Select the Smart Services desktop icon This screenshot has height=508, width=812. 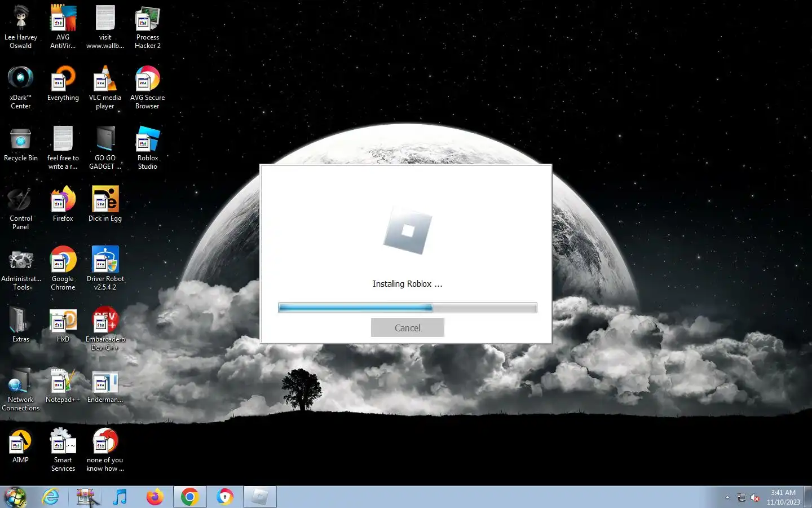click(63, 449)
